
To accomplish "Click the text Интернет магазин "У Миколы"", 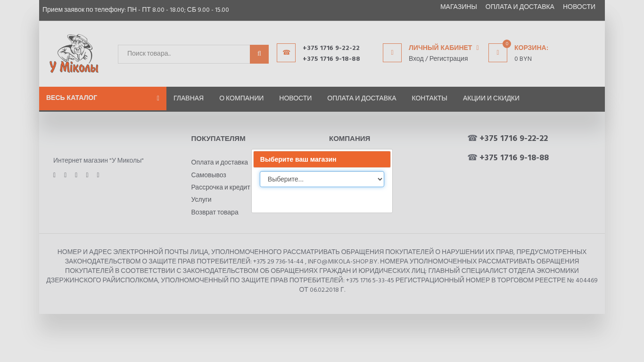I will coord(99,160).
